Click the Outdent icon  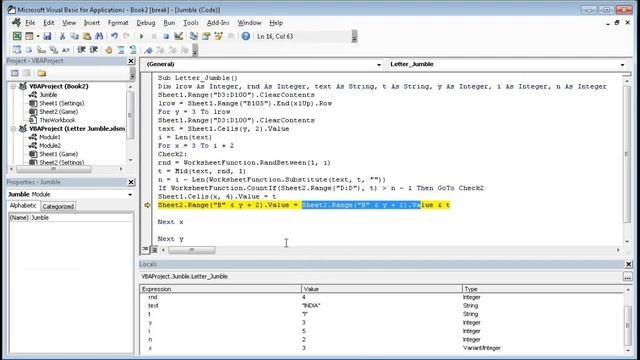click(93, 50)
